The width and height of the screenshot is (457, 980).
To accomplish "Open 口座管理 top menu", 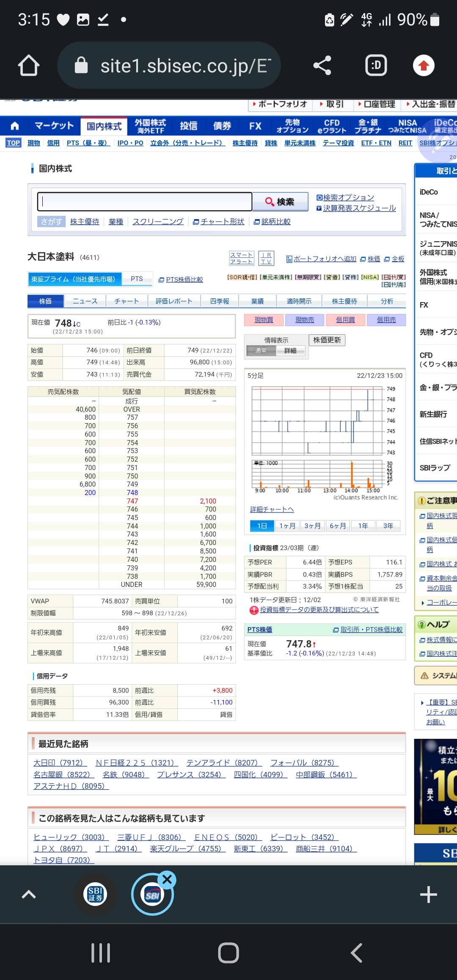I will click(376, 104).
